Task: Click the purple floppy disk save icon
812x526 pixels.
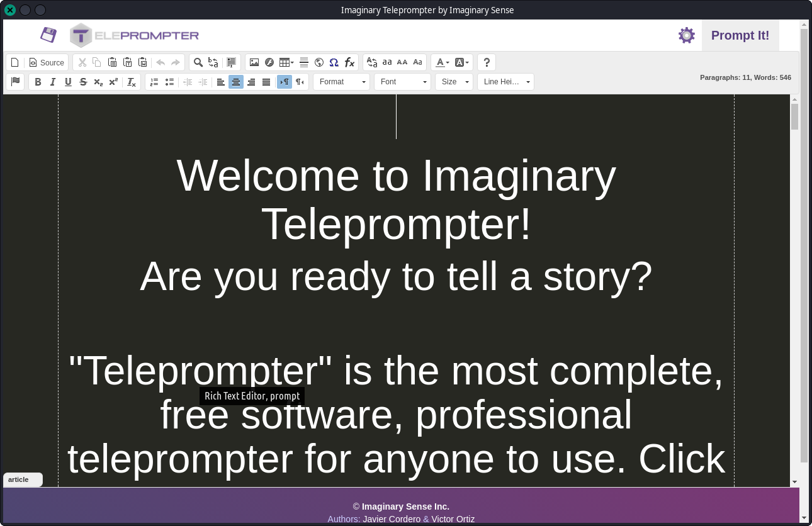Action: [48, 35]
